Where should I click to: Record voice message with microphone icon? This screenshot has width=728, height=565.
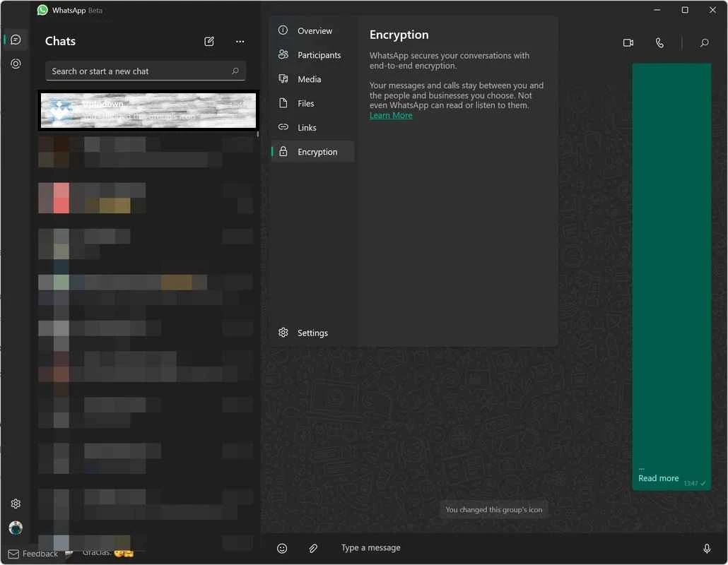point(707,548)
